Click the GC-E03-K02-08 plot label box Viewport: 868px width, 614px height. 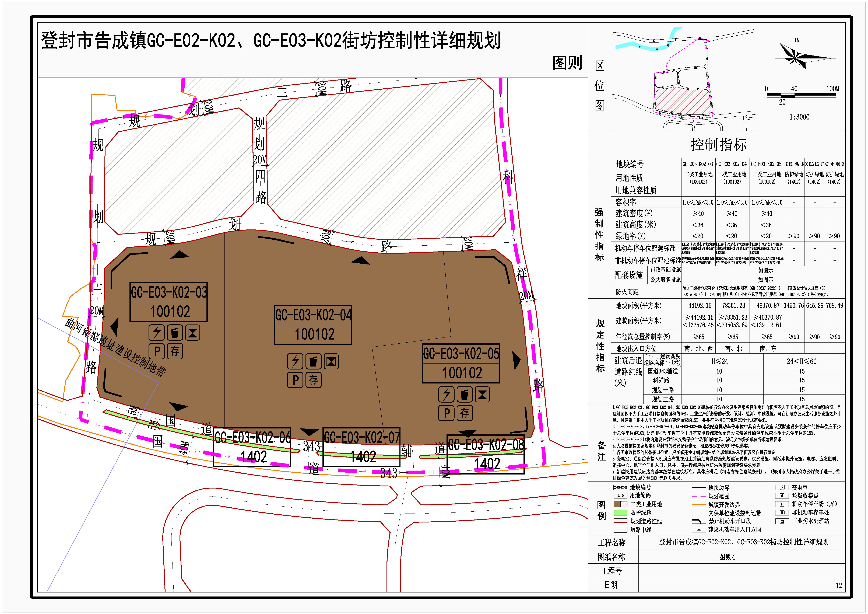(x=485, y=454)
